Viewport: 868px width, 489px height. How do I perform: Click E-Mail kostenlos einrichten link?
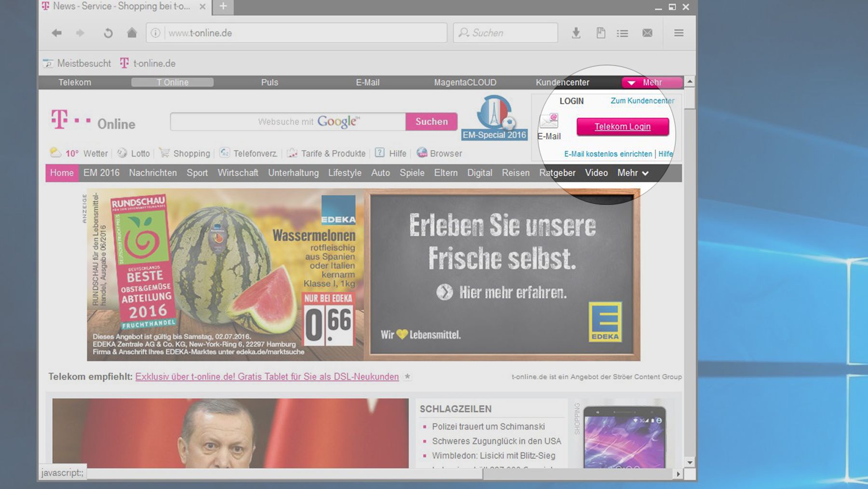[x=608, y=154]
